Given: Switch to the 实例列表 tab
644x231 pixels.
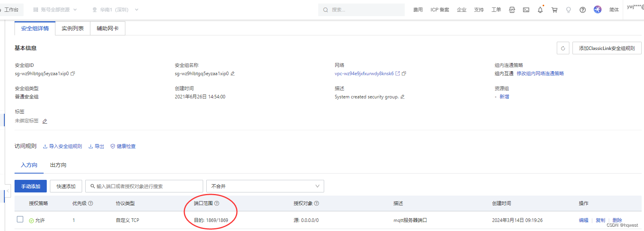Looking at the screenshot, I should [73, 28].
